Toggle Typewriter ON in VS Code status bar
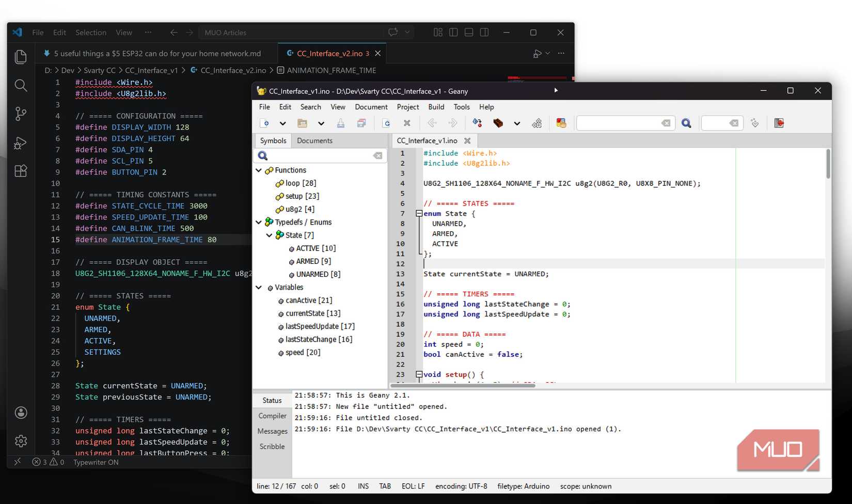The height and width of the screenshot is (504, 852). 96,462
